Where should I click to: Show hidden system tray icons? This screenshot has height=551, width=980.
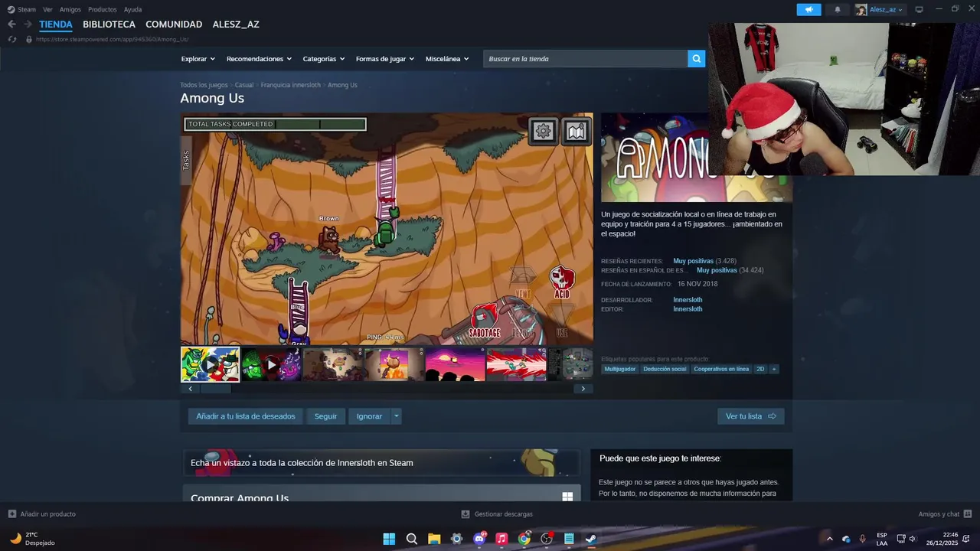829,539
